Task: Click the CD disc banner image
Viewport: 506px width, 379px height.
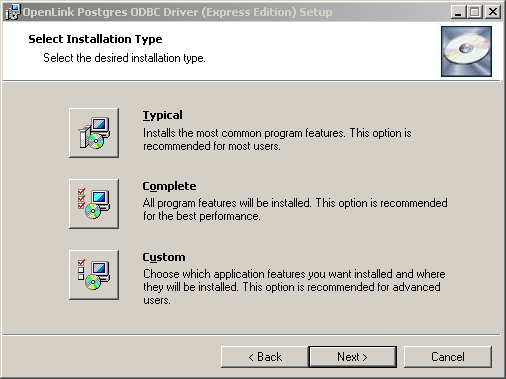Action: coord(466,51)
